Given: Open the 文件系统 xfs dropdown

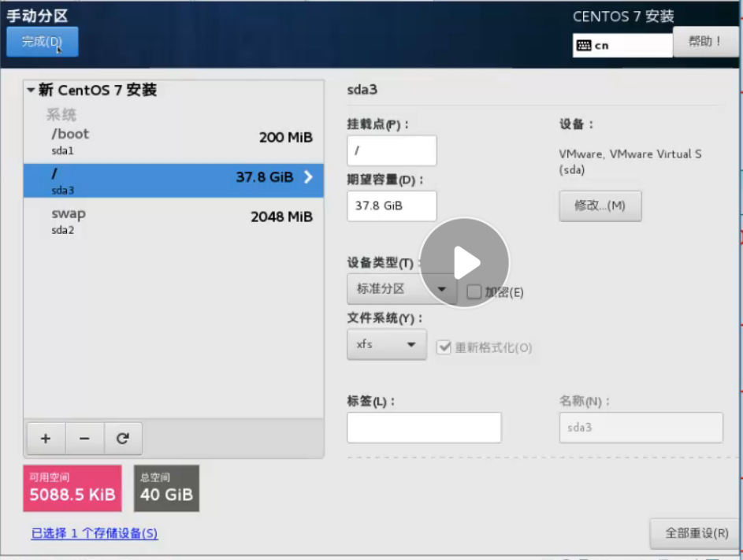Looking at the screenshot, I should tap(387, 344).
